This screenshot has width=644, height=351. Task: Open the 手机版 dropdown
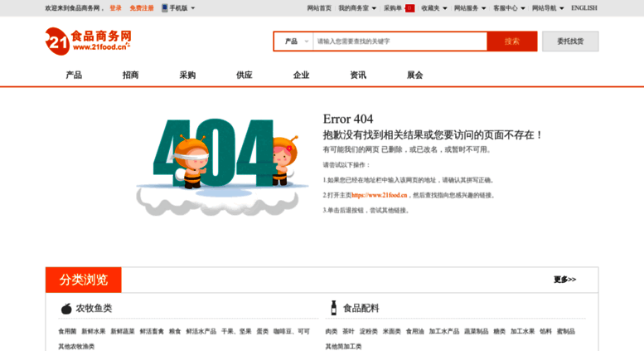(x=182, y=7)
